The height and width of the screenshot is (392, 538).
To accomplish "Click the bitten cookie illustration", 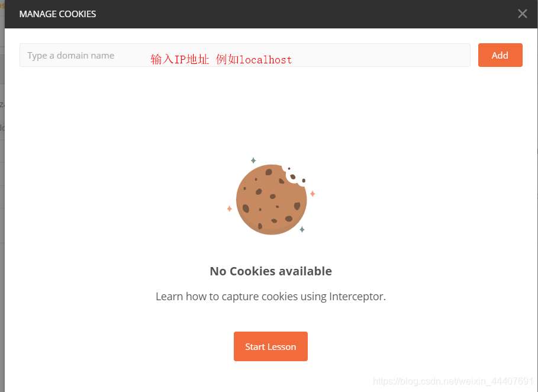I will click(x=271, y=199).
